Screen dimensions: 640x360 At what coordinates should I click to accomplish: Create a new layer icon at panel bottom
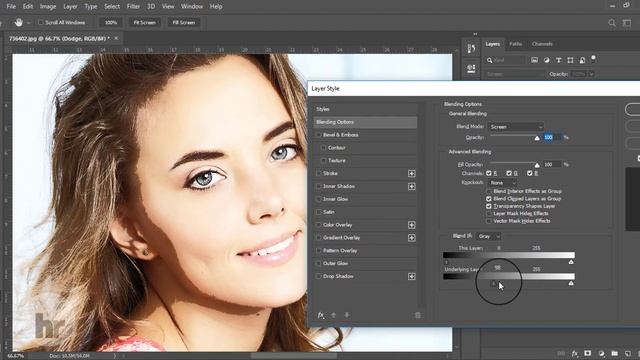click(628, 353)
